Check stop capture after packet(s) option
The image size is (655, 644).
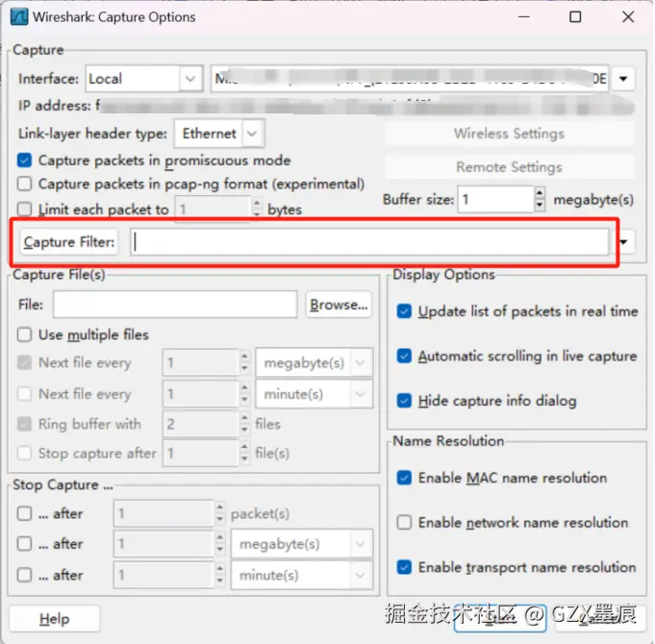pos(24,513)
